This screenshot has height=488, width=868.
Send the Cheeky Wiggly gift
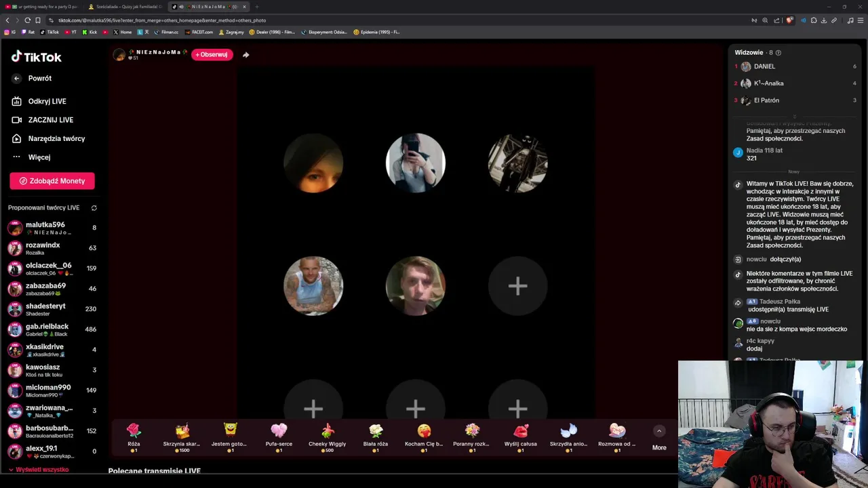pyautogui.click(x=328, y=437)
